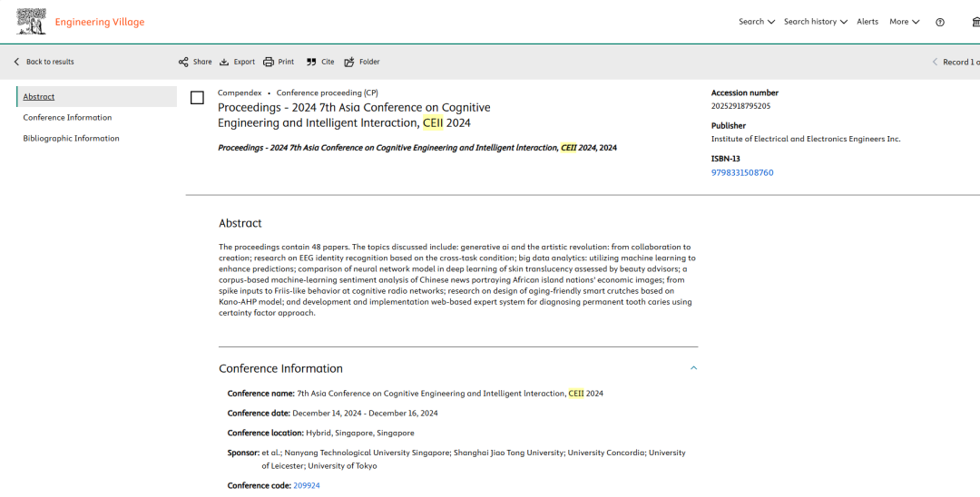Click the Folder icon to save record

point(350,62)
